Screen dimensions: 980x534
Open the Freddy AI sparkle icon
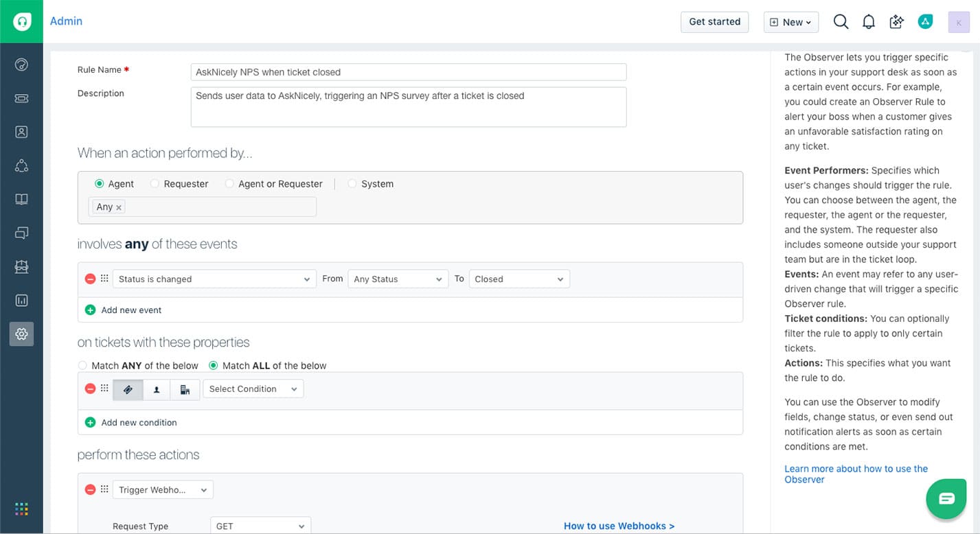(896, 22)
